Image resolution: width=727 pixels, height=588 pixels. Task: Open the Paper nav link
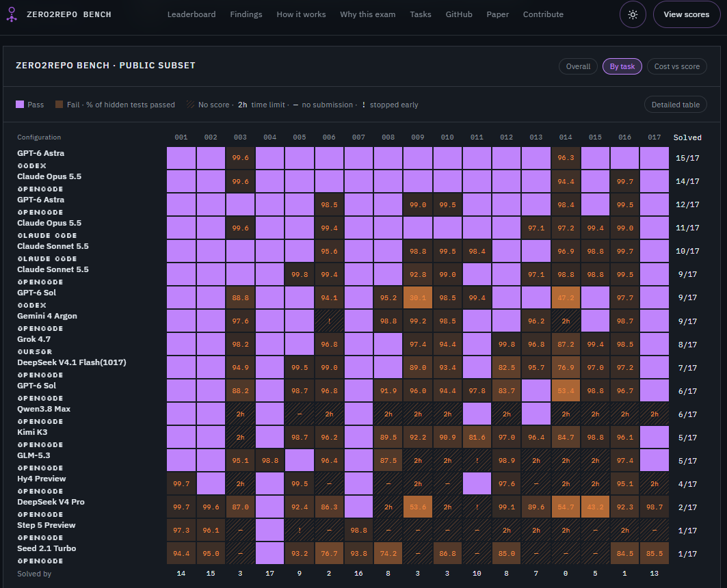[x=497, y=14]
